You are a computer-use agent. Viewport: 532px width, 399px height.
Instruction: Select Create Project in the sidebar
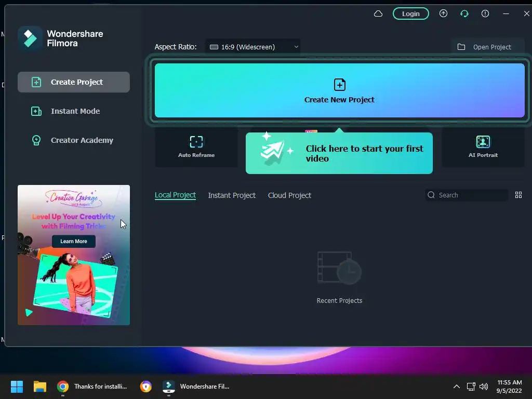coord(74,82)
